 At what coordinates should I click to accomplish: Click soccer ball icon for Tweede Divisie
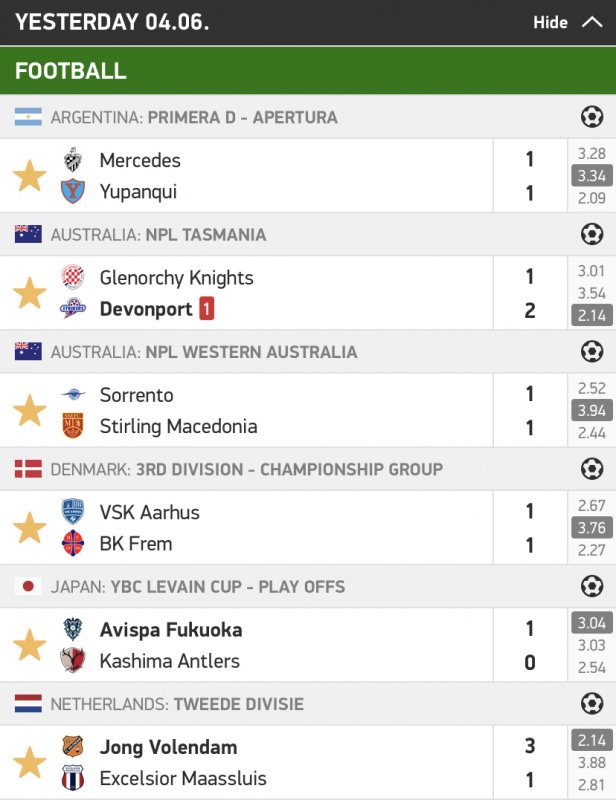592,704
